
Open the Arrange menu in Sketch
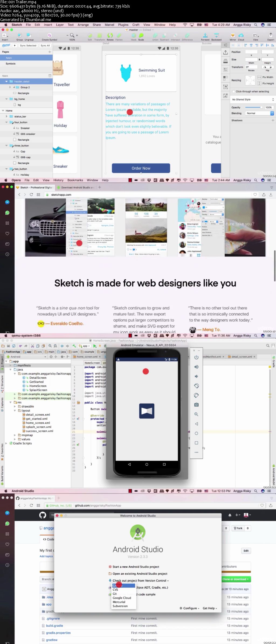83,25
